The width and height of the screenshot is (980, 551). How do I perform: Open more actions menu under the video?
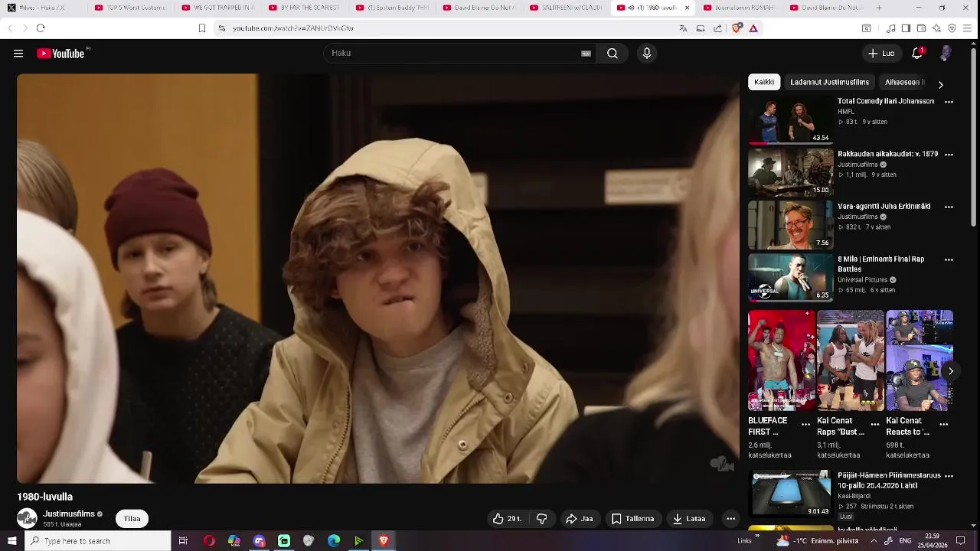(730, 519)
